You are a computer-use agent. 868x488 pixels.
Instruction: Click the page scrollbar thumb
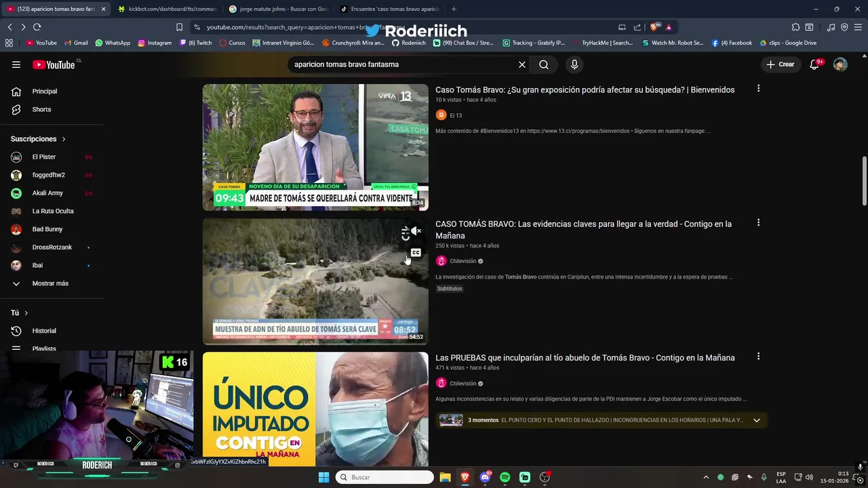click(x=864, y=182)
